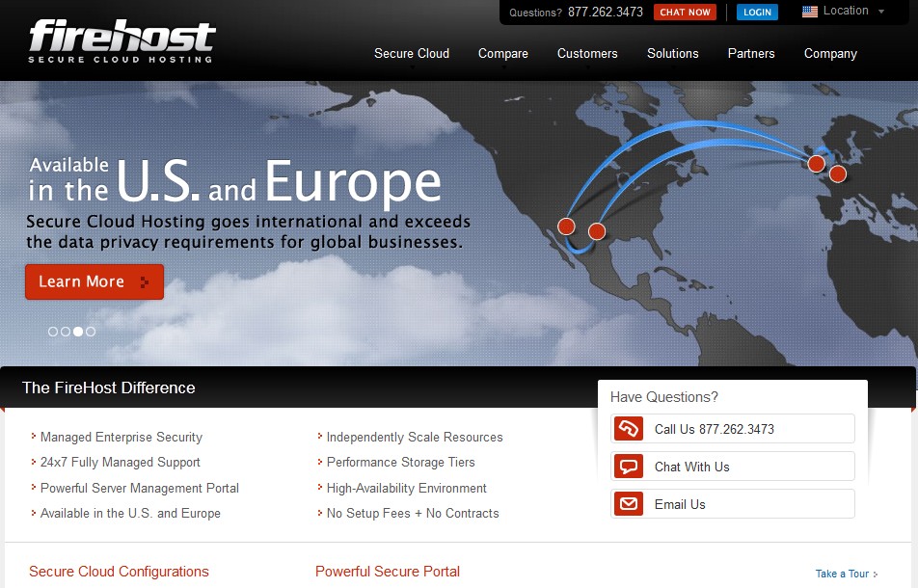Click the Location label text

pyautogui.click(x=846, y=12)
